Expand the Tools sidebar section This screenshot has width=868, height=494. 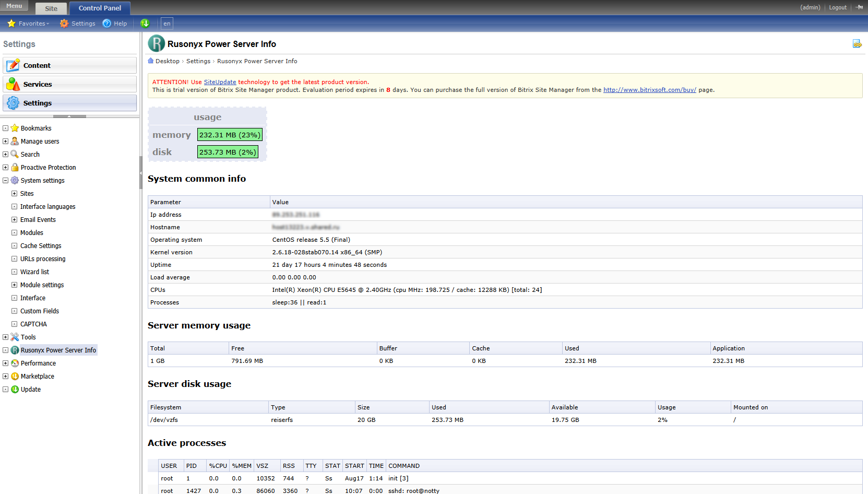(x=5, y=337)
